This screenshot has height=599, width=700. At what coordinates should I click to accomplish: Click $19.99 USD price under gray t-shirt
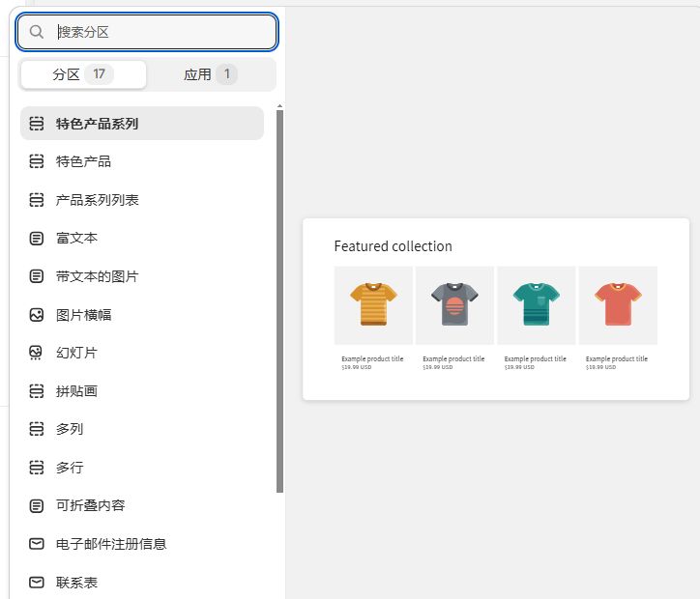[437, 367]
